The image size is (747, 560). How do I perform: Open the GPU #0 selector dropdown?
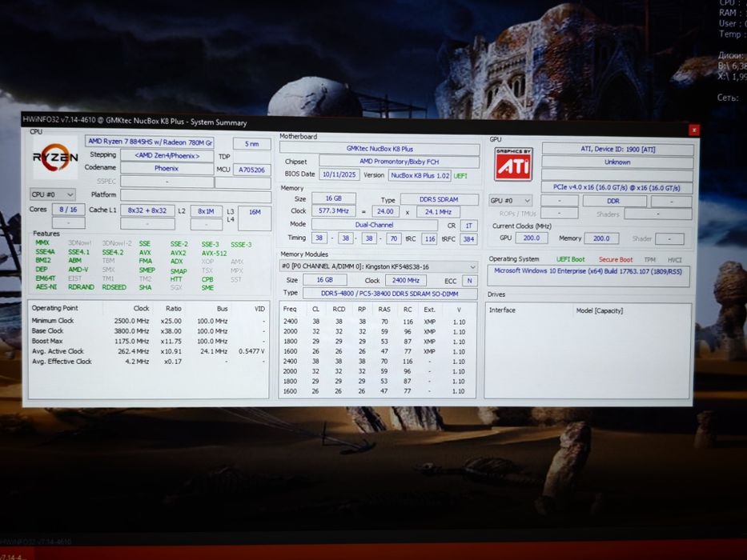(510, 201)
